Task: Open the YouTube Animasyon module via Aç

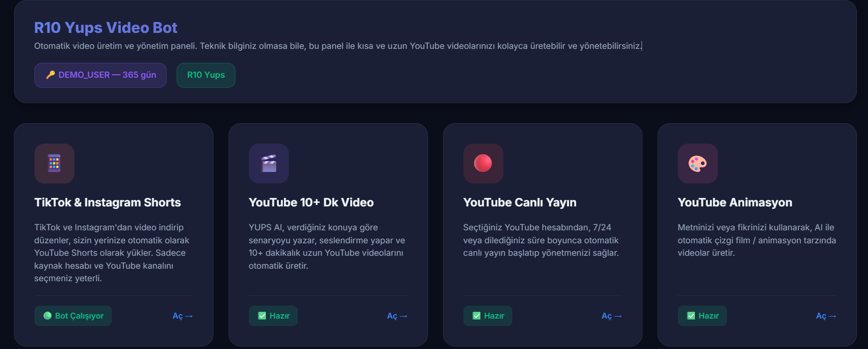Action: 826,316
